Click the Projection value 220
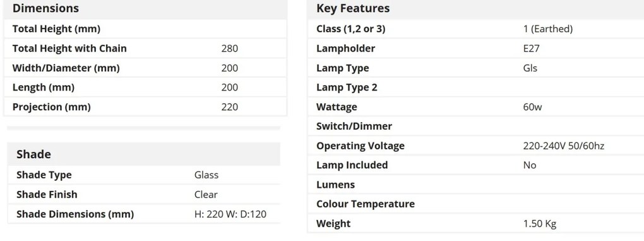This screenshot has height=241, width=644. tap(230, 107)
